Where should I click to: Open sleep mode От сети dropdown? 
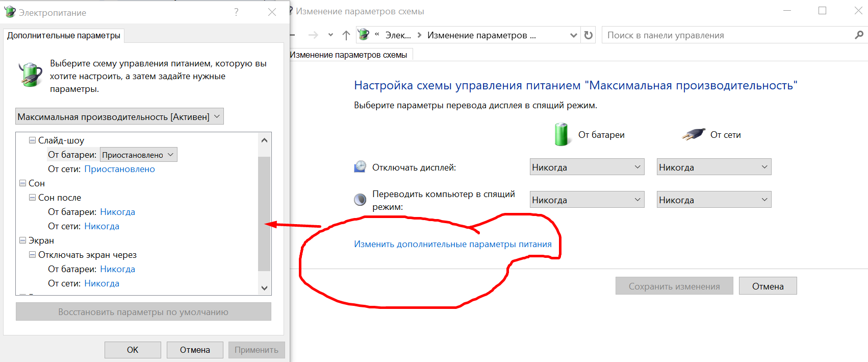(714, 200)
